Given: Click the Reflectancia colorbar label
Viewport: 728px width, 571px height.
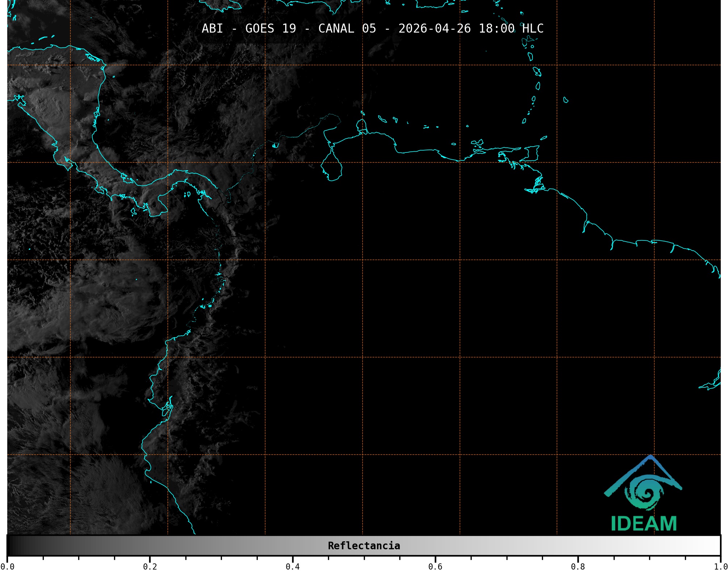Looking at the screenshot, I should (364, 546).
